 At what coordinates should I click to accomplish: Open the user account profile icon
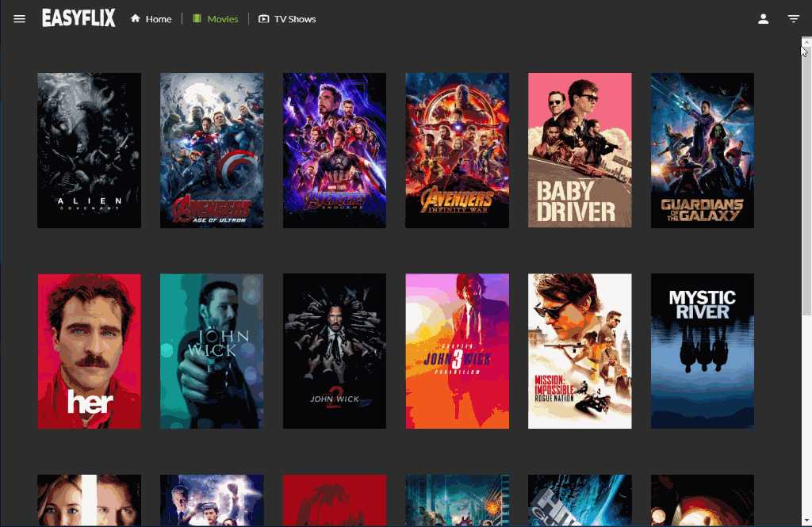point(764,19)
